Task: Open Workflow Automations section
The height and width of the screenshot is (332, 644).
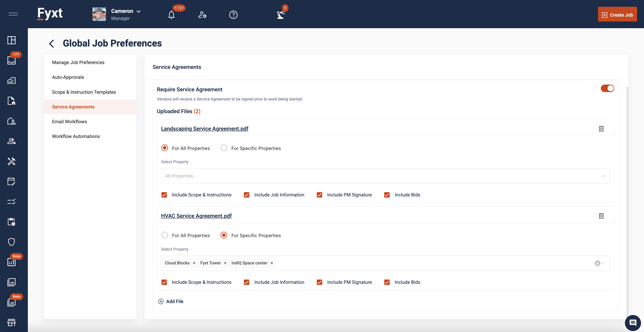Action: [x=90, y=136]
